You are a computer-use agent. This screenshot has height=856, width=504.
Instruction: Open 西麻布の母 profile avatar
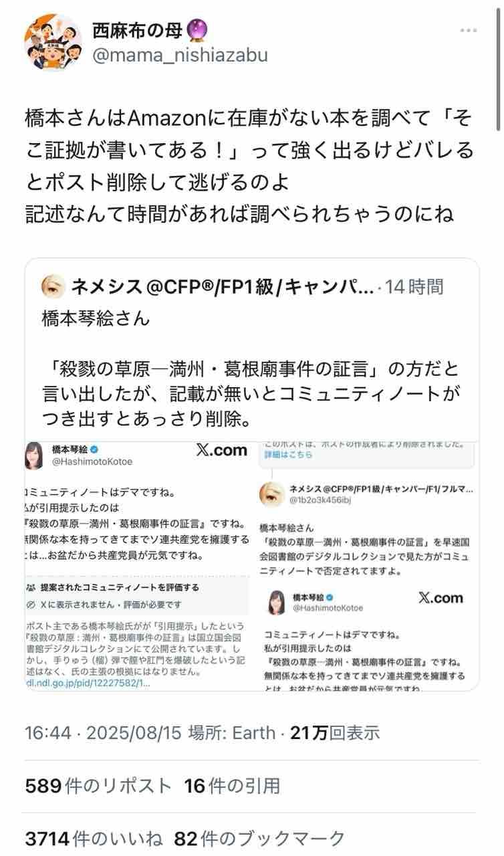coord(53,43)
